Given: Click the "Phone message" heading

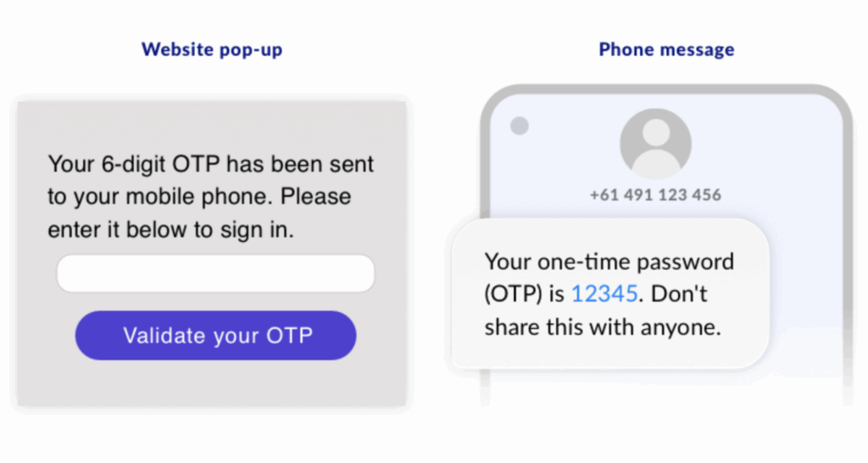Looking at the screenshot, I should (666, 49).
